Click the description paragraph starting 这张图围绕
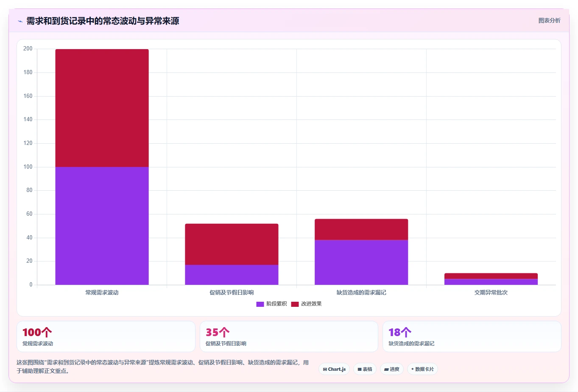 pyautogui.click(x=163, y=367)
